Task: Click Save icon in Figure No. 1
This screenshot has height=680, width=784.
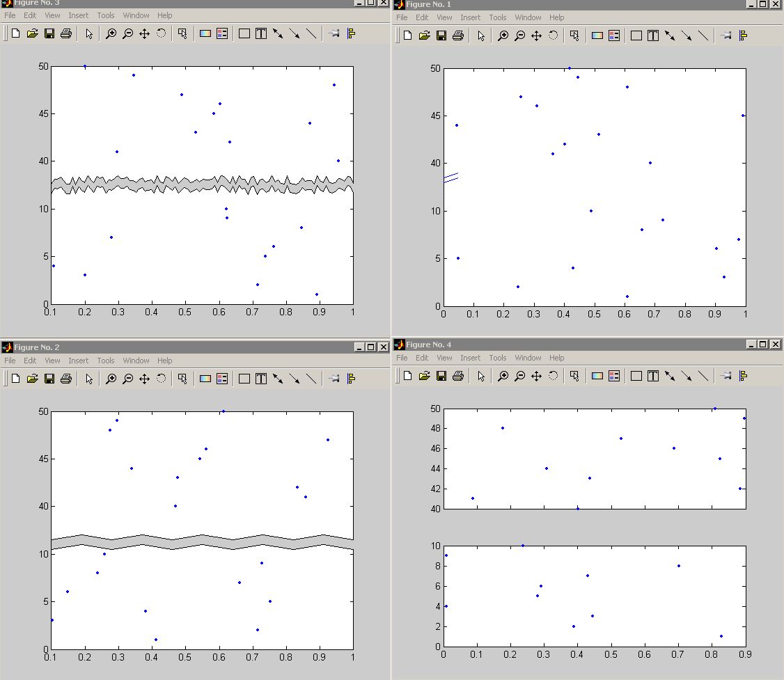Action: (441, 35)
